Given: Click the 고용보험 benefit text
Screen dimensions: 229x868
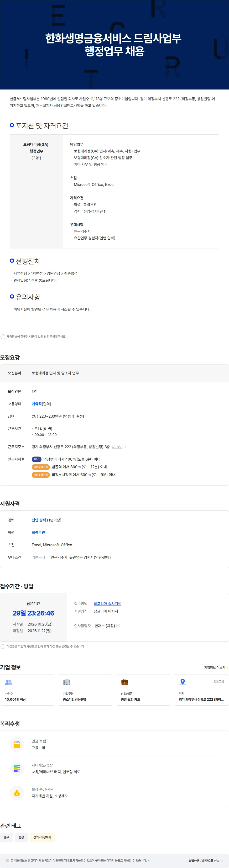Looking at the screenshot, I should (38, 747).
